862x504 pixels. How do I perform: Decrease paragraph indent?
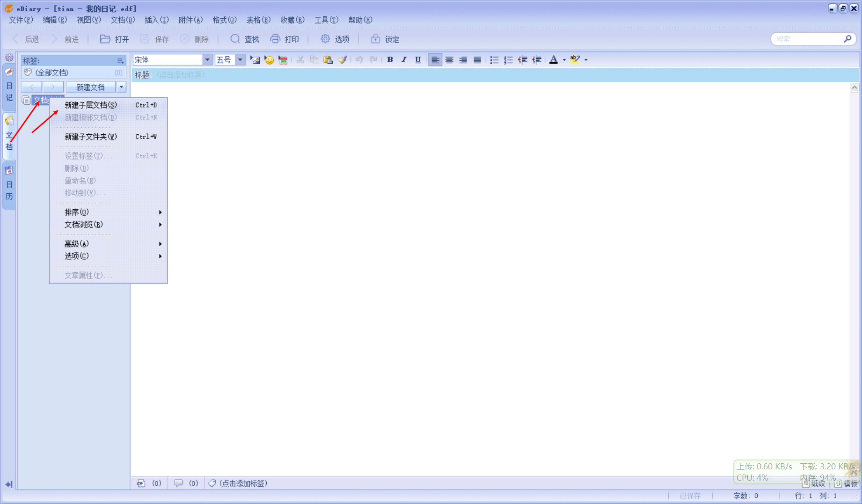522,60
